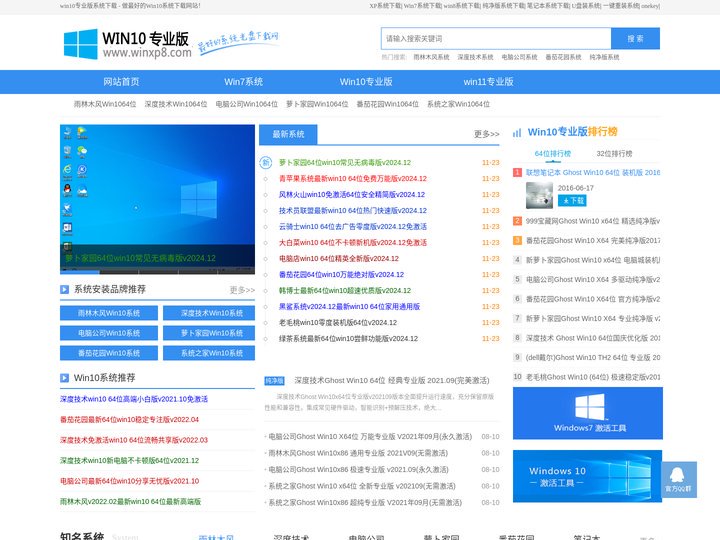Open 系统之家Ghost Win10 x64位 全新专业版 v202109

(x=362, y=486)
